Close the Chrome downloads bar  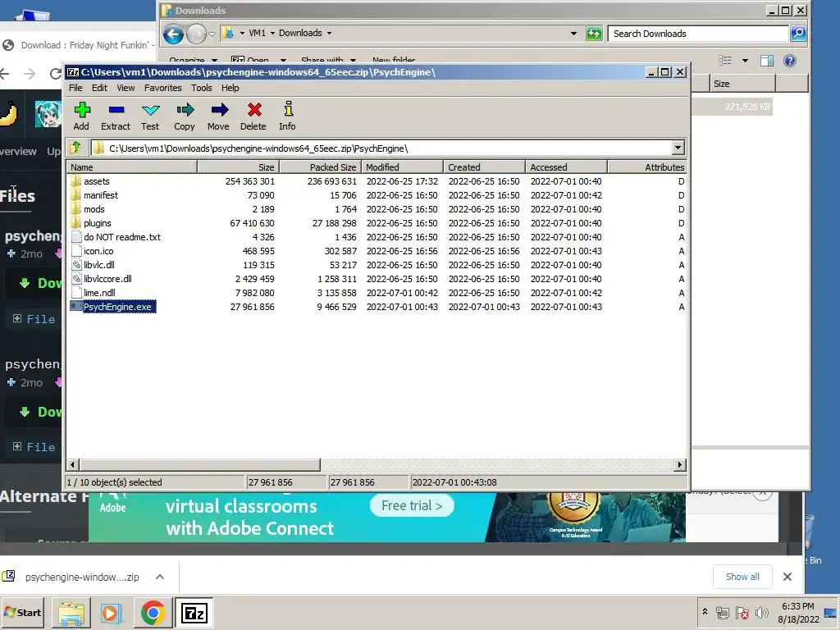pos(787,577)
